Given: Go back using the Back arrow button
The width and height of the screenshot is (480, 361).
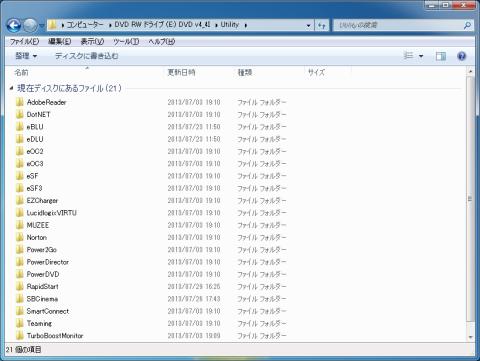Looking at the screenshot, I should tap(14, 25).
